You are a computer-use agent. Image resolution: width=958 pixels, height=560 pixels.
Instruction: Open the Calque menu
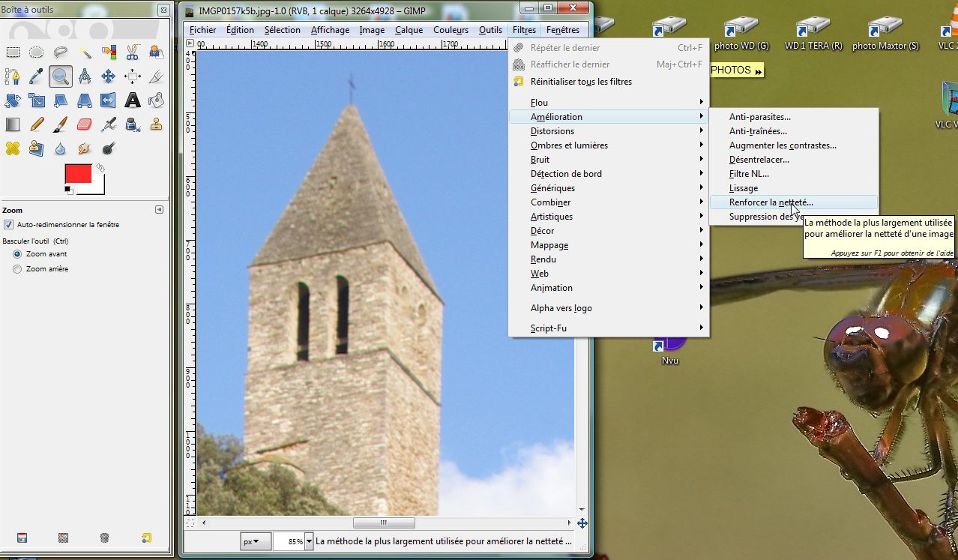tap(409, 30)
